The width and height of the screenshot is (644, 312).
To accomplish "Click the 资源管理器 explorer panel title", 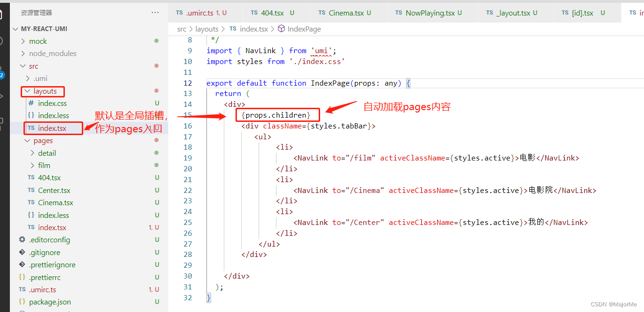I will click(37, 13).
